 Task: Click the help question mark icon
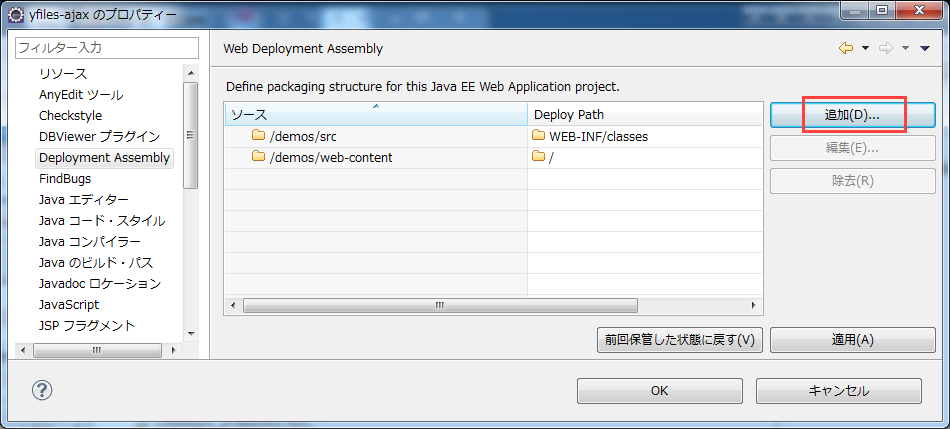[43, 391]
